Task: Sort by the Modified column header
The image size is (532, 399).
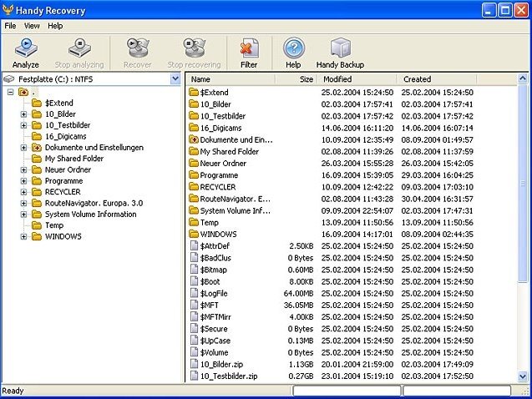Action: (357, 79)
